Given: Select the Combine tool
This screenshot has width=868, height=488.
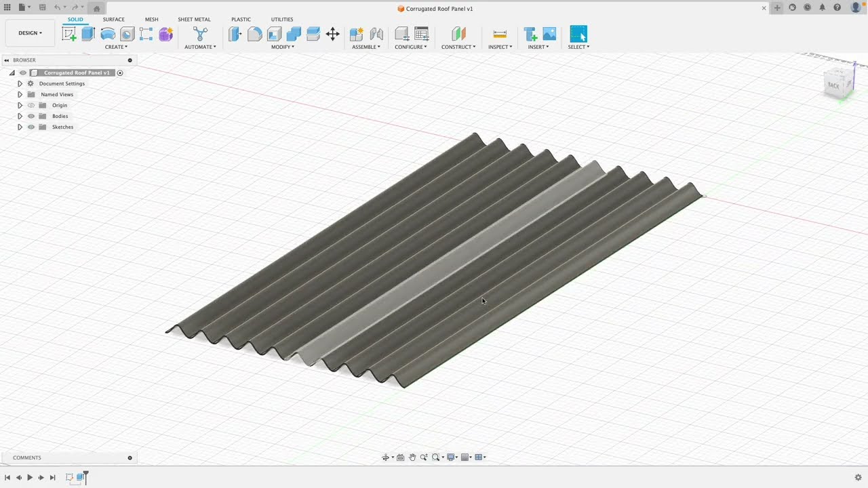Looking at the screenshot, I should 294,34.
